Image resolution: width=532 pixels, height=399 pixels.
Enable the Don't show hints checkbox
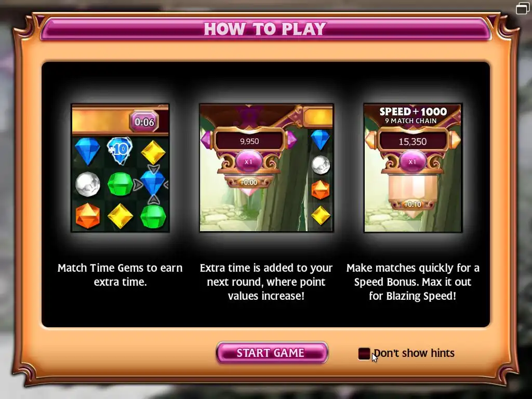pos(364,353)
